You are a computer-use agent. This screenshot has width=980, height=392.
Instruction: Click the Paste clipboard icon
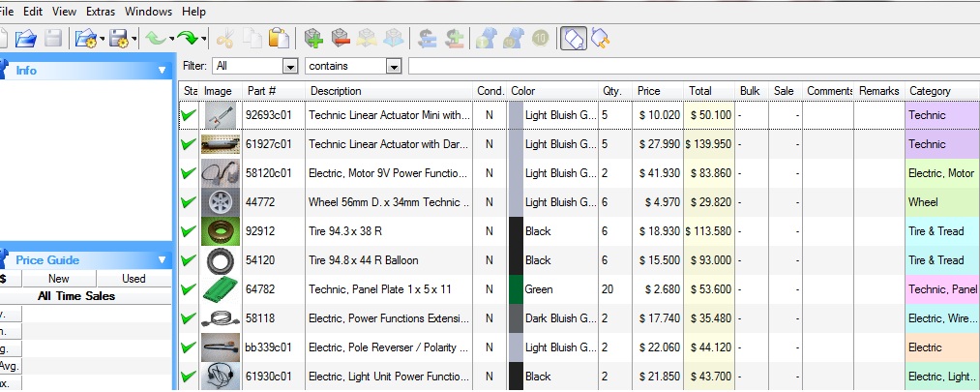click(x=280, y=39)
